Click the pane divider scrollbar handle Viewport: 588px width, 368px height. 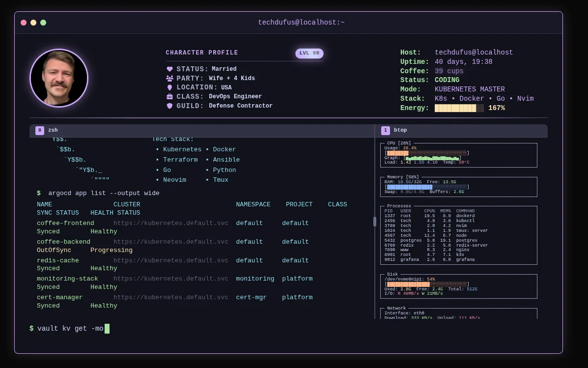tap(375, 222)
